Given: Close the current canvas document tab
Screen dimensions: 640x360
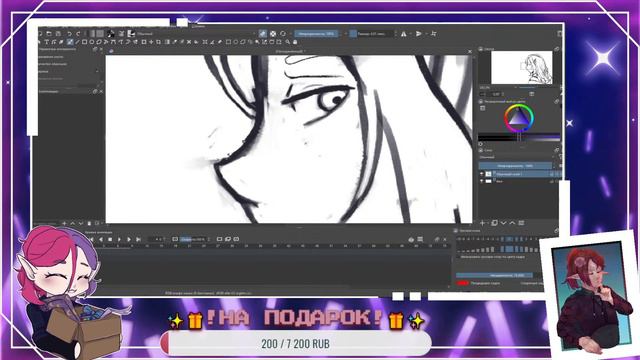Looking at the screenshot, I should (x=469, y=51).
